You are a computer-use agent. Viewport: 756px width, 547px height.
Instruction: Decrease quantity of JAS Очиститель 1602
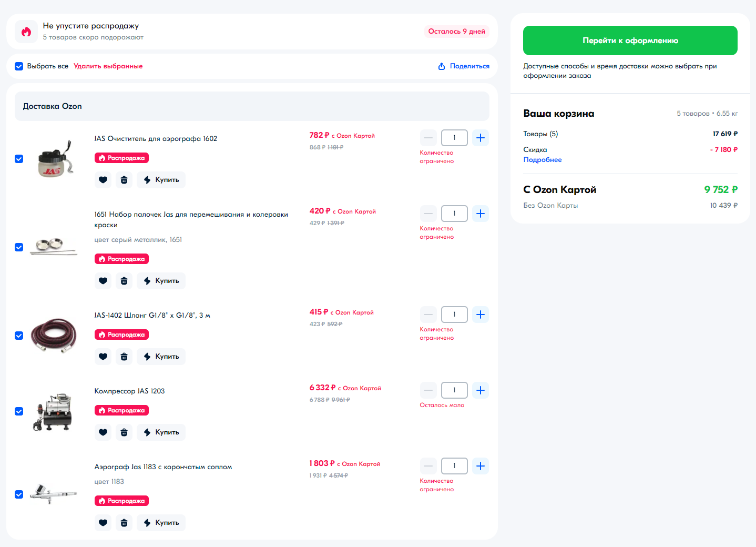click(428, 138)
